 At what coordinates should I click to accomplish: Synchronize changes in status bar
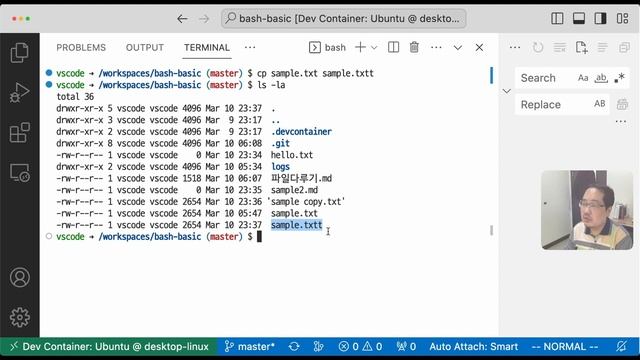294,347
